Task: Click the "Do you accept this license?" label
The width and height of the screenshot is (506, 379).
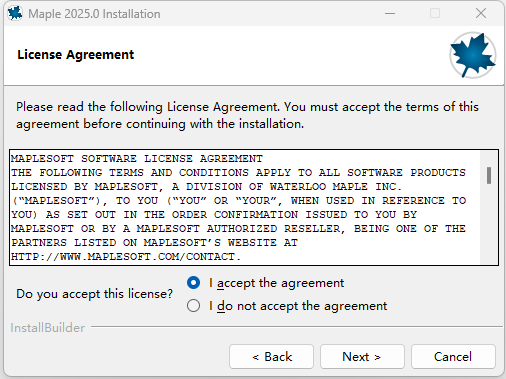Action: tap(95, 294)
